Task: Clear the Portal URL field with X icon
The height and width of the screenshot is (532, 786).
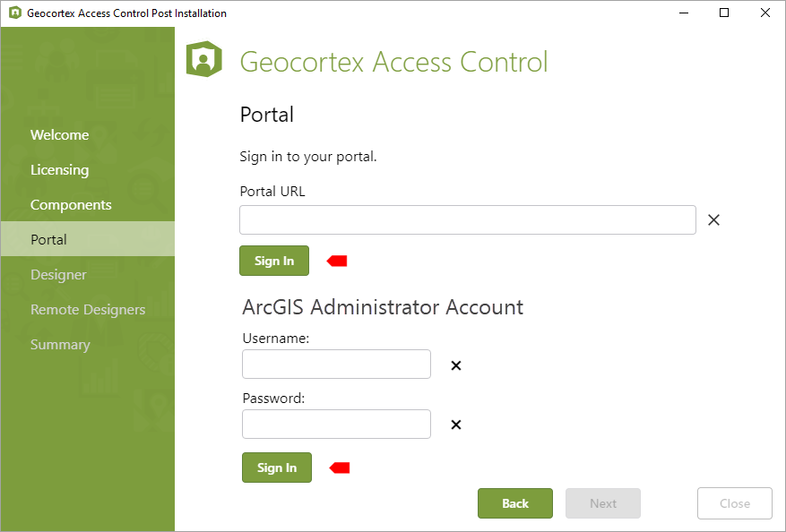Action: (x=713, y=220)
